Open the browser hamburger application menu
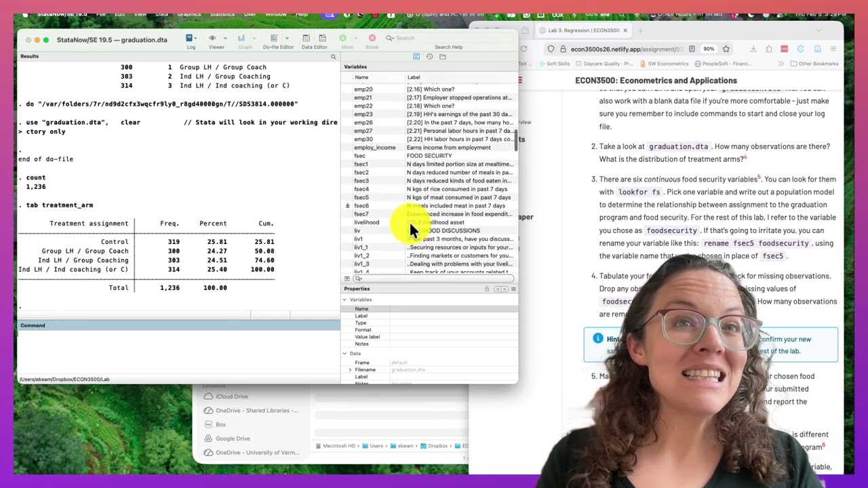Viewport: 868px width, 488px height. tap(833, 49)
